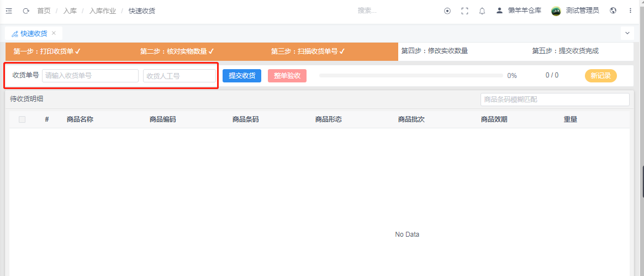Open the target/record icon in header
Screen dimensions: 644x276
[447, 11]
